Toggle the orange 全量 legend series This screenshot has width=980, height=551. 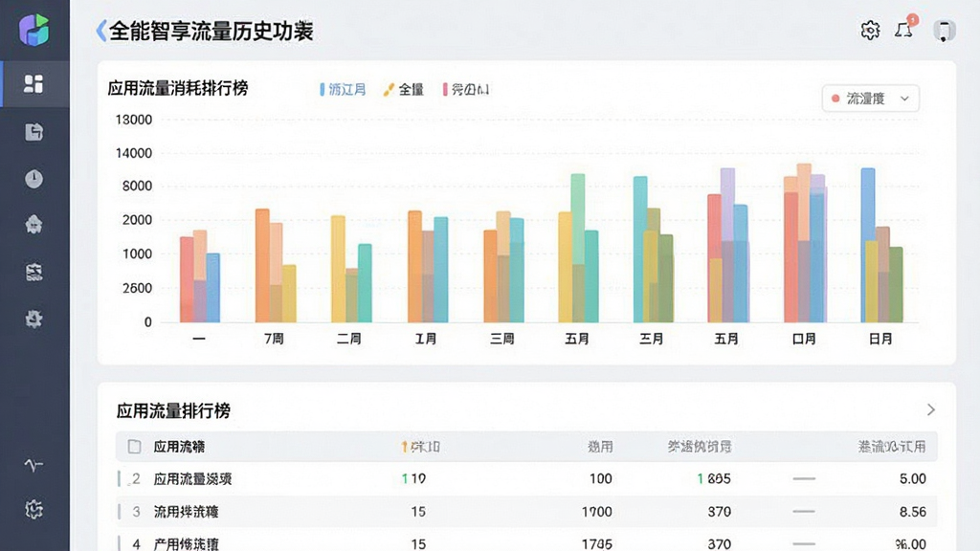click(405, 90)
